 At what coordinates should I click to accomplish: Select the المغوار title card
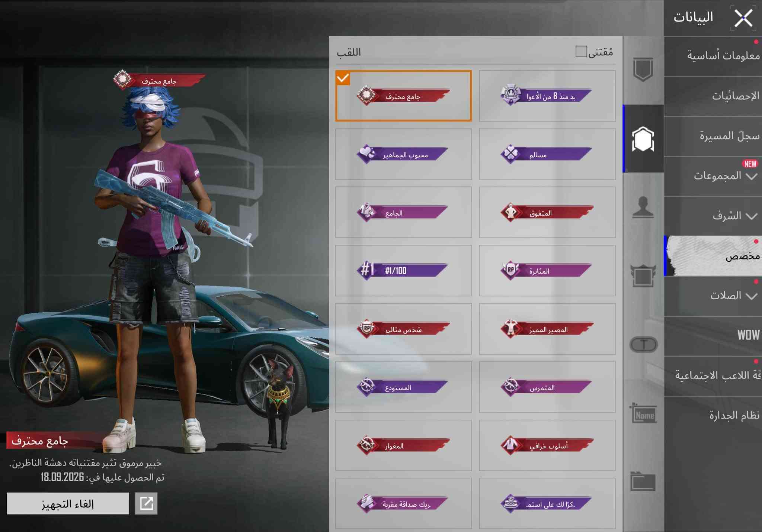tap(403, 445)
